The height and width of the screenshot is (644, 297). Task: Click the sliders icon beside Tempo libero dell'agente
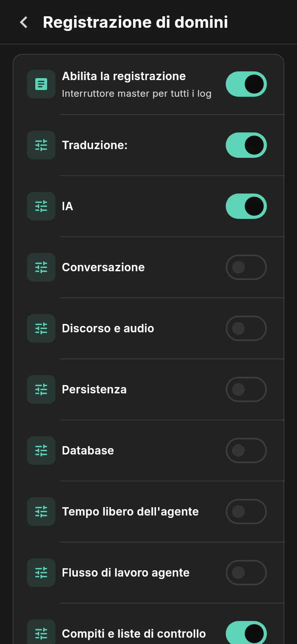[x=41, y=512]
